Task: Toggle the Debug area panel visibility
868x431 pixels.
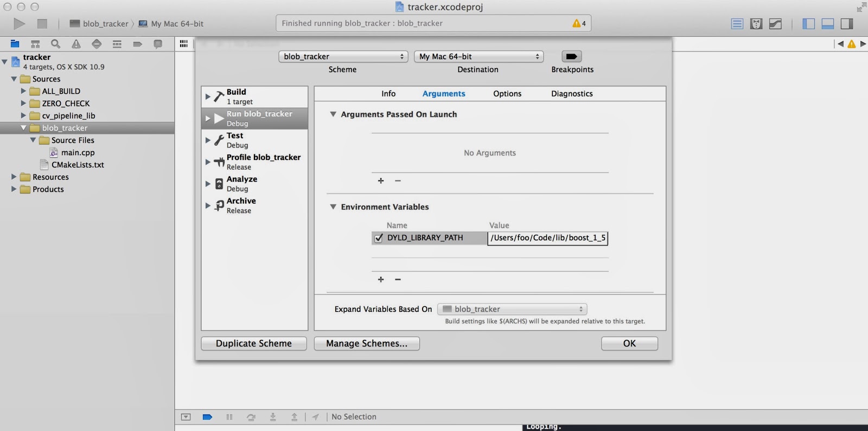Action: (828, 23)
